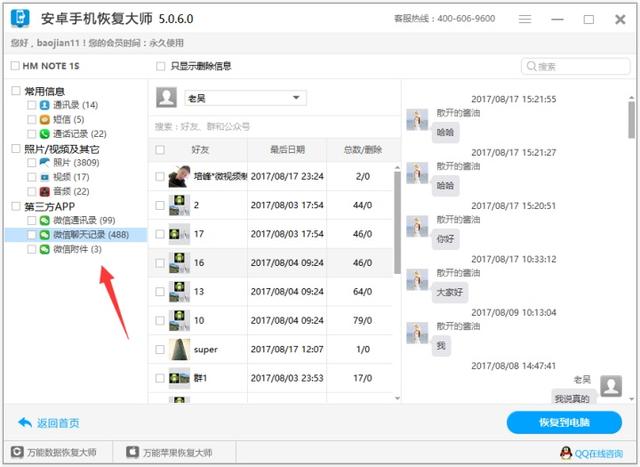Image resolution: width=640 pixels, height=467 pixels.
Task: Click the back arrow icon beside 返回首页
Action: click(x=25, y=423)
